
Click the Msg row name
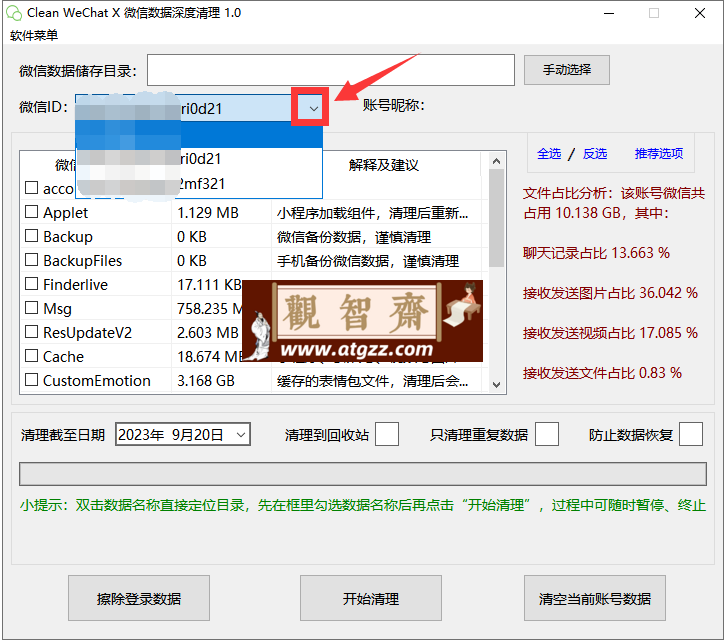coord(57,309)
